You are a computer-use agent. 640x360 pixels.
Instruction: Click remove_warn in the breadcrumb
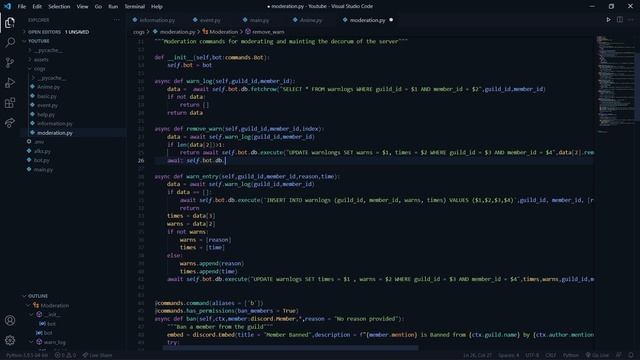[x=268, y=32]
